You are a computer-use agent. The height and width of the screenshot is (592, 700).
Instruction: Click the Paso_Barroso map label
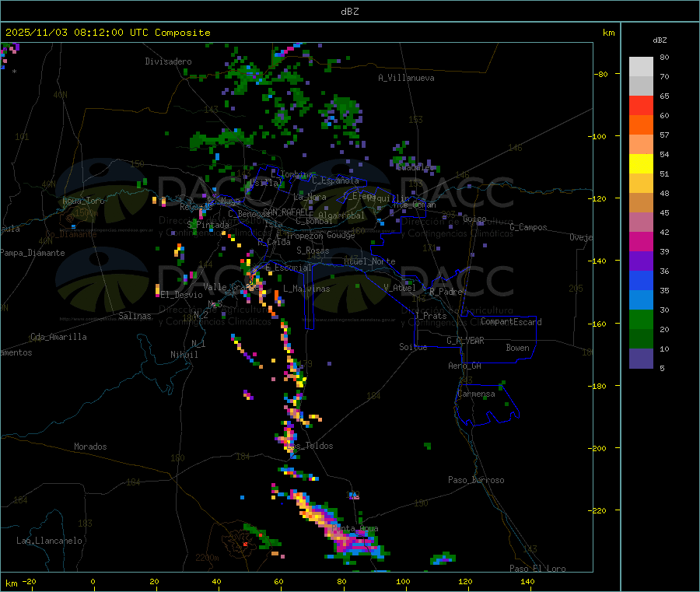tap(476, 480)
